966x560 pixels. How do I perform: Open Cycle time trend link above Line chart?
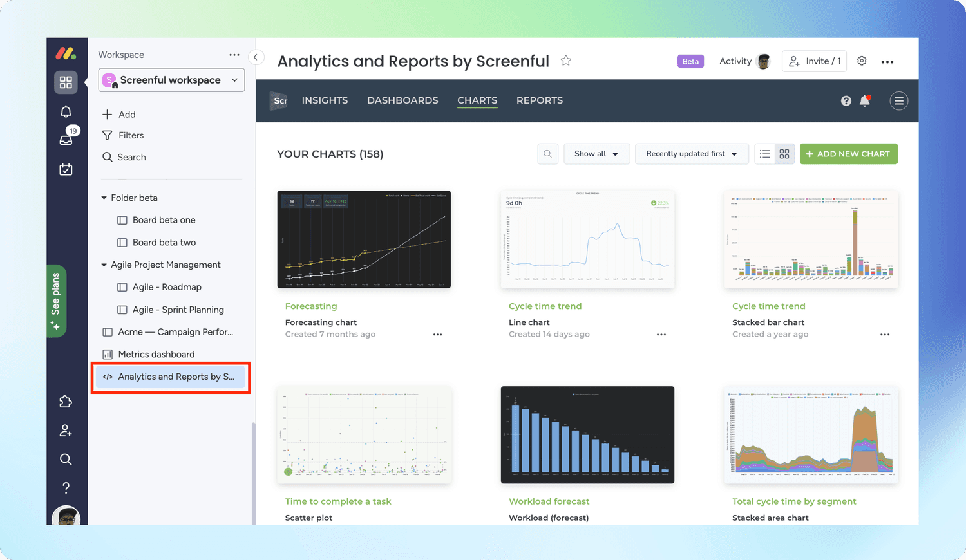[x=545, y=306]
